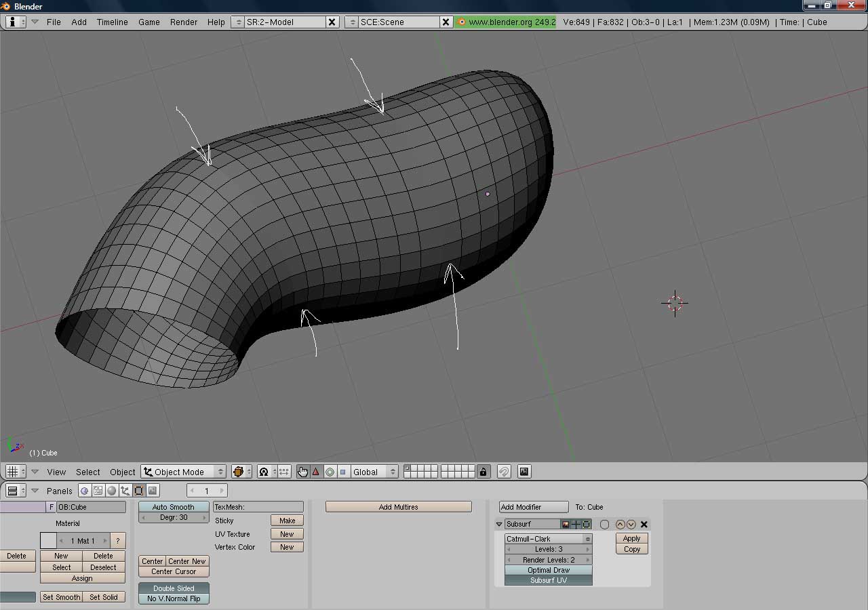The image size is (868, 610).
Task: Open the Editing context panel button
Action: pos(139,491)
